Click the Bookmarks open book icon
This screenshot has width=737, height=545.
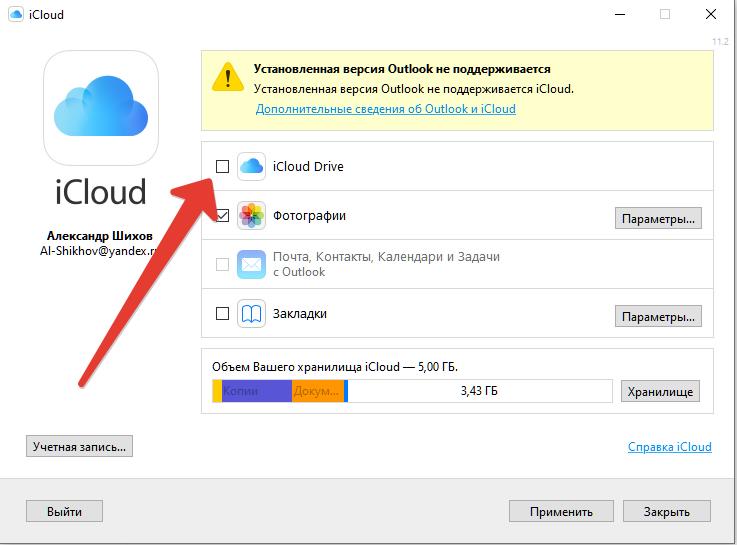pos(251,313)
